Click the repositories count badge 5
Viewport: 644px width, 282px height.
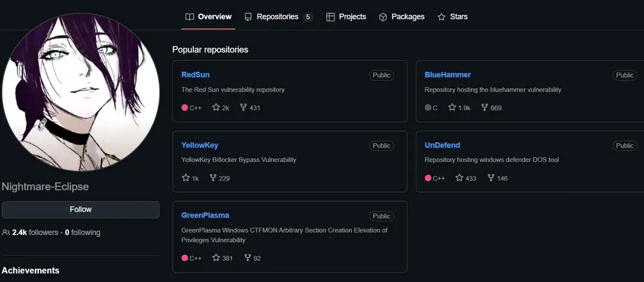coord(308,17)
